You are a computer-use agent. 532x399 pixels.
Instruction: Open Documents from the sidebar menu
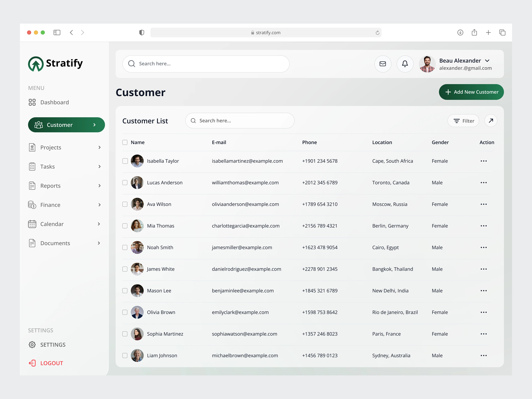pyautogui.click(x=55, y=243)
